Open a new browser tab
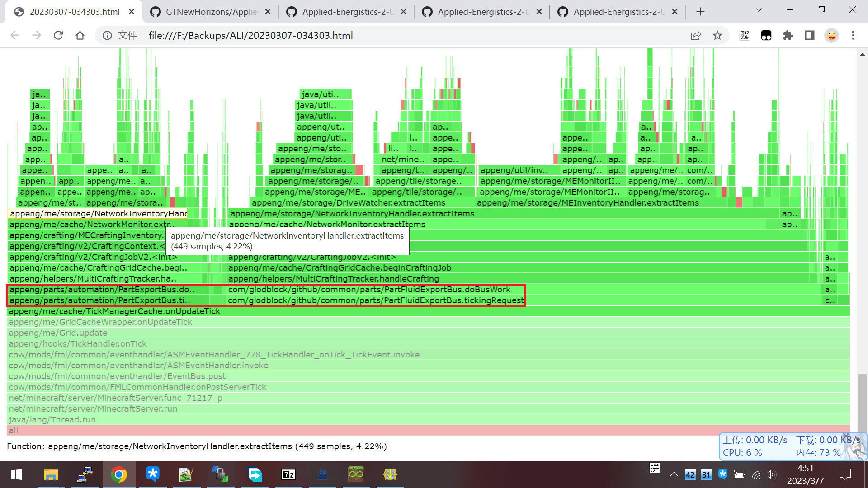868x488 pixels. [x=700, y=12]
